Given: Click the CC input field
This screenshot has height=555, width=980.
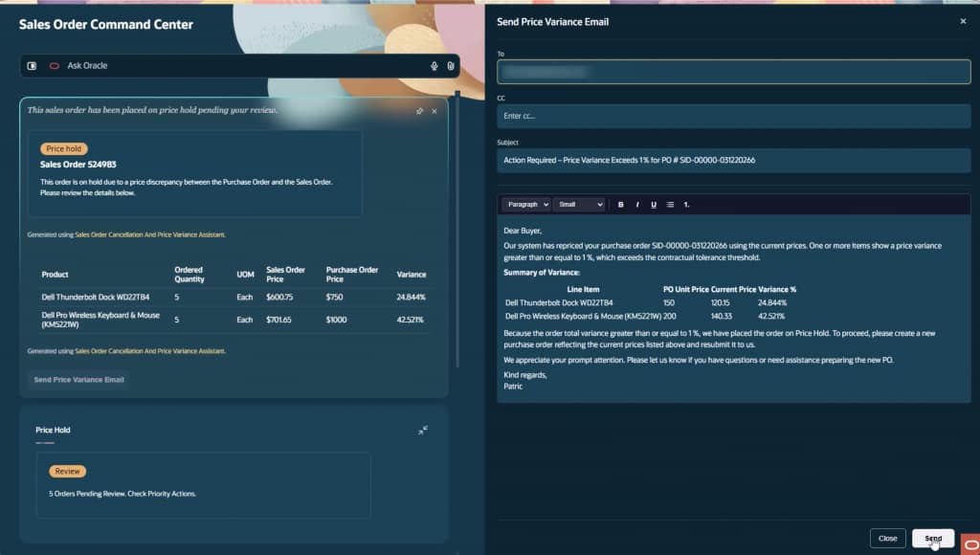Looking at the screenshot, I should 734,116.
